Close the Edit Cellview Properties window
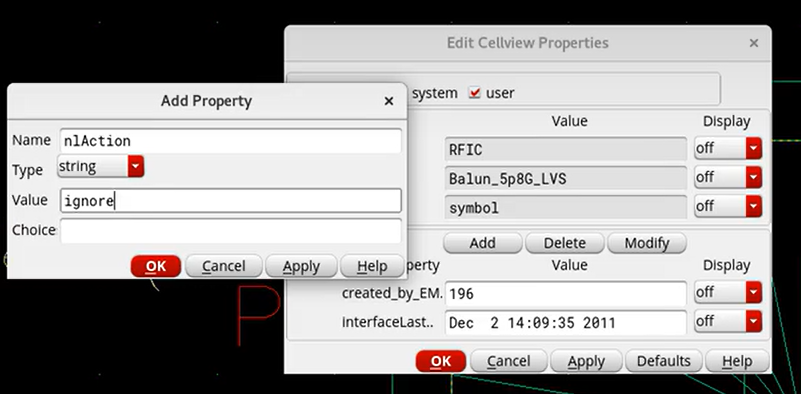The image size is (801, 394). pos(753,43)
